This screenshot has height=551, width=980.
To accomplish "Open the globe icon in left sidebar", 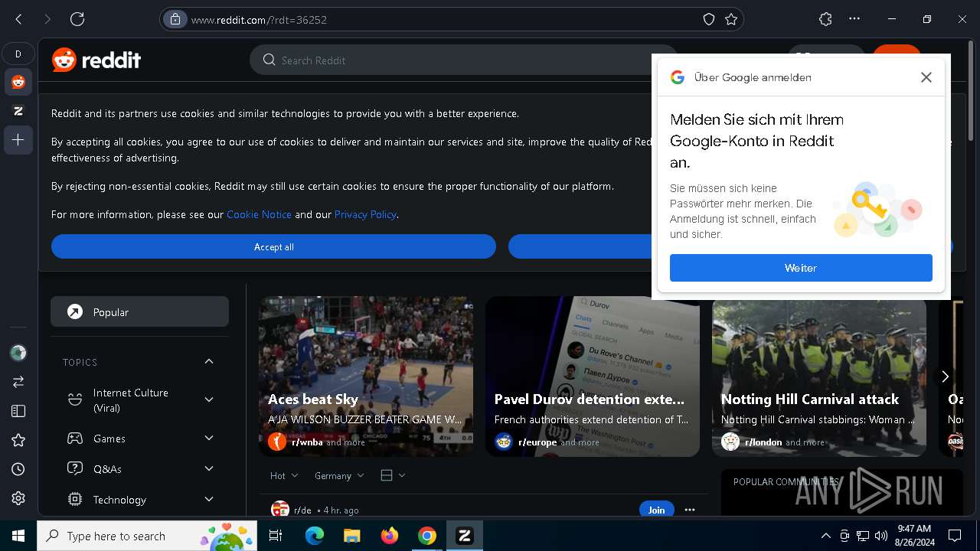I will (x=18, y=353).
